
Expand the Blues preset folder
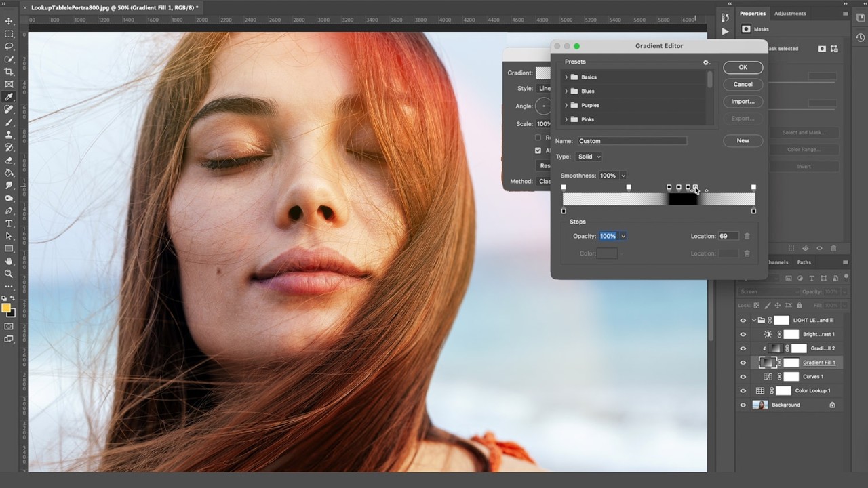566,91
